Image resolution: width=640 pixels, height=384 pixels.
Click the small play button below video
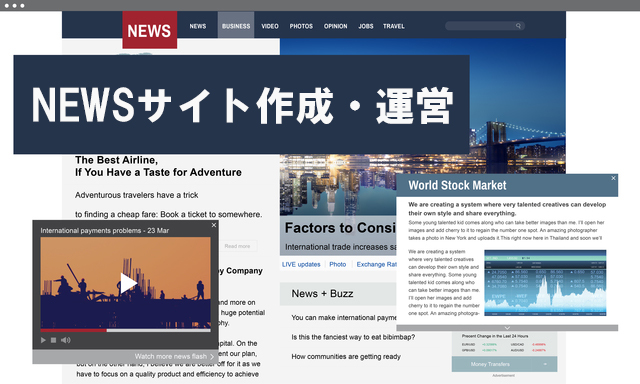[x=43, y=340]
